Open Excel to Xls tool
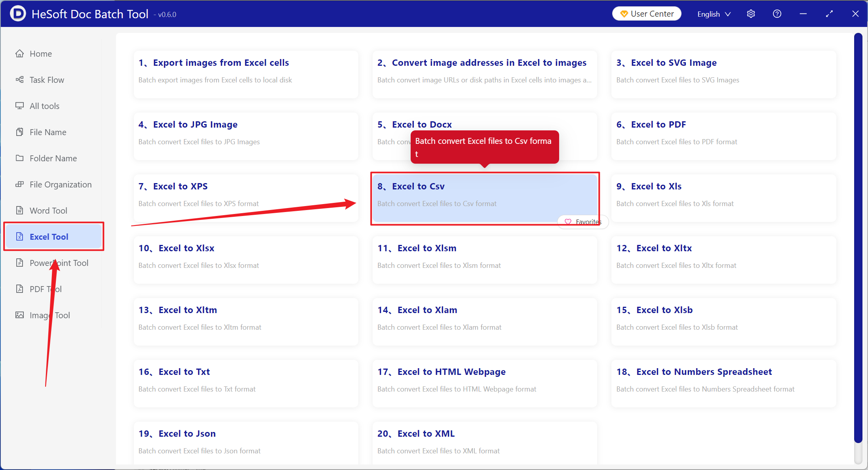The height and width of the screenshot is (470, 868). tap(724, 198)
